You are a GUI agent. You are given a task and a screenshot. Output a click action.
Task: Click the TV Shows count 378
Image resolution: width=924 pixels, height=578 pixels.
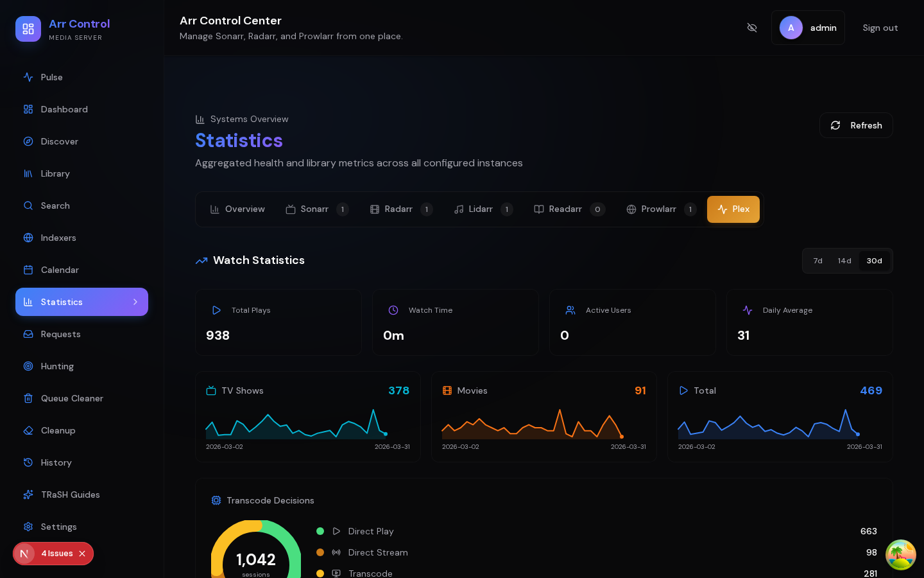click(x=398, y=390)
